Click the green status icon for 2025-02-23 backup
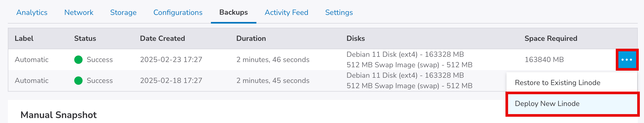This screenshot has height=123, width=644. [x=78, y=60]
